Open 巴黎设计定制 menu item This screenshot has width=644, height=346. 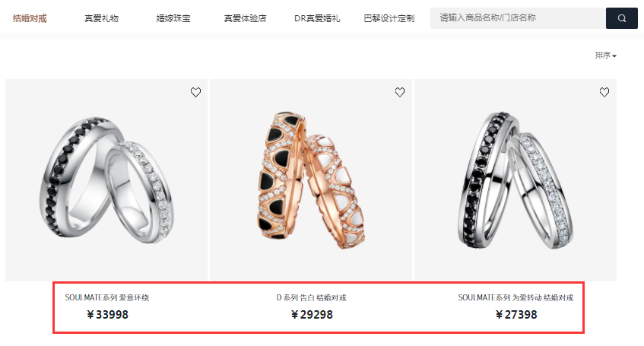[389, 18]
